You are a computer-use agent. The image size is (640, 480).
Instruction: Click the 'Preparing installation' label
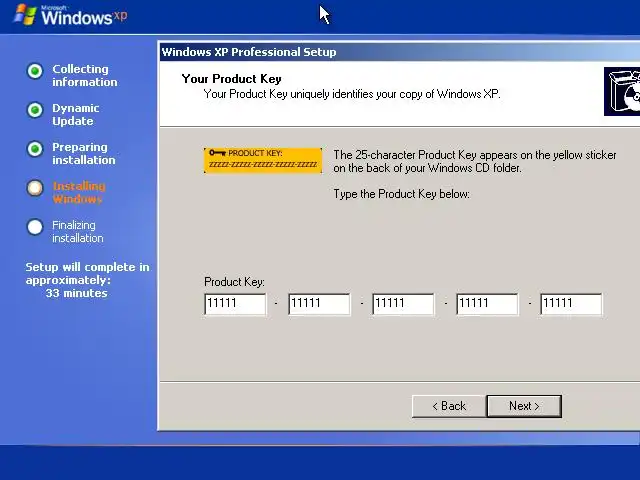[84, 153]
